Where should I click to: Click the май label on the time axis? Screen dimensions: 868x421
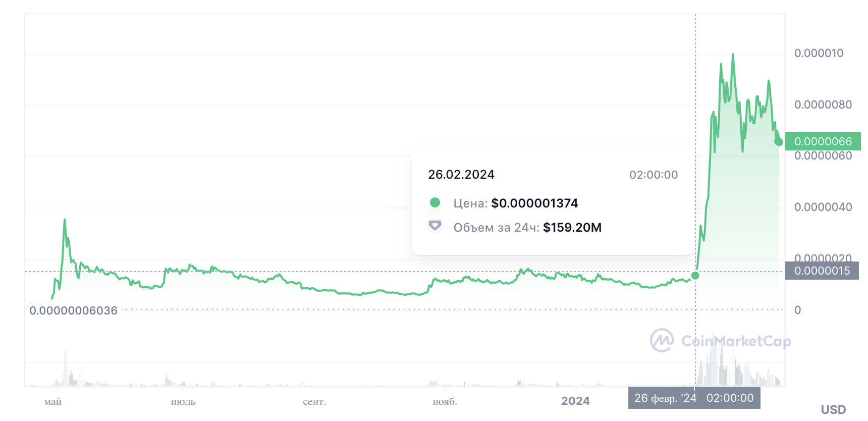click(x=53, y=402)
